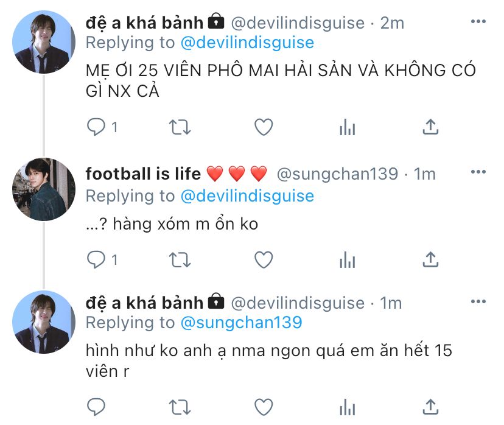Retweet the first tweet in the thread
The width and height of the screenshot is (504, 425).
coord(180,127)
